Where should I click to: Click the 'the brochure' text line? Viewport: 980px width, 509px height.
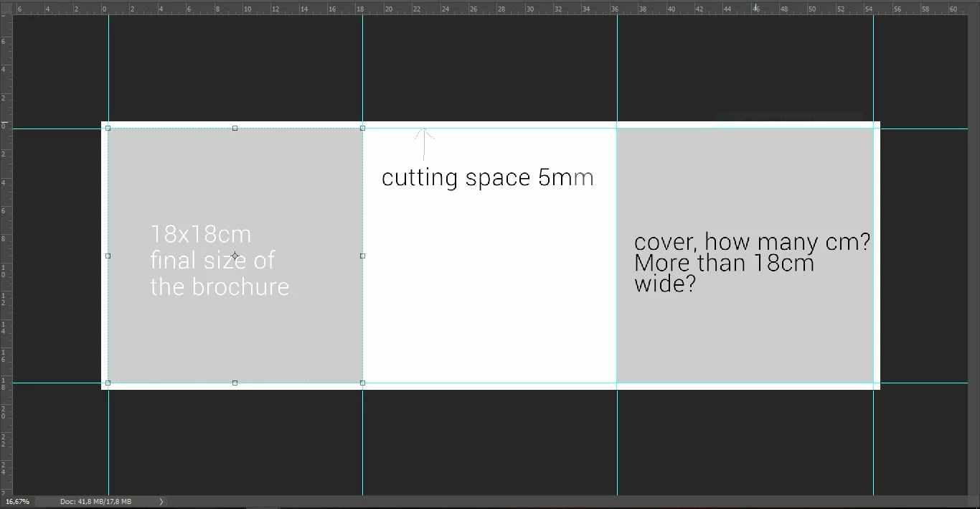pos(220,286)
